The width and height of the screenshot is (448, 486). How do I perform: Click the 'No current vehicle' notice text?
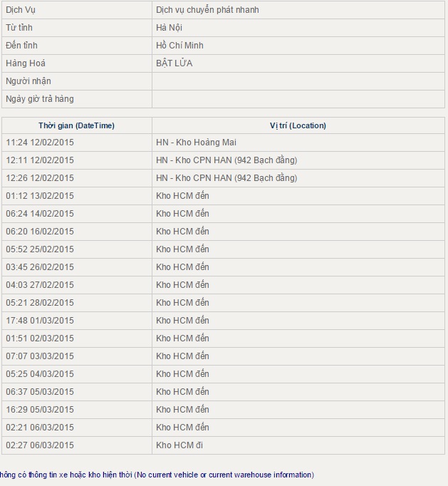click(157, 475)
